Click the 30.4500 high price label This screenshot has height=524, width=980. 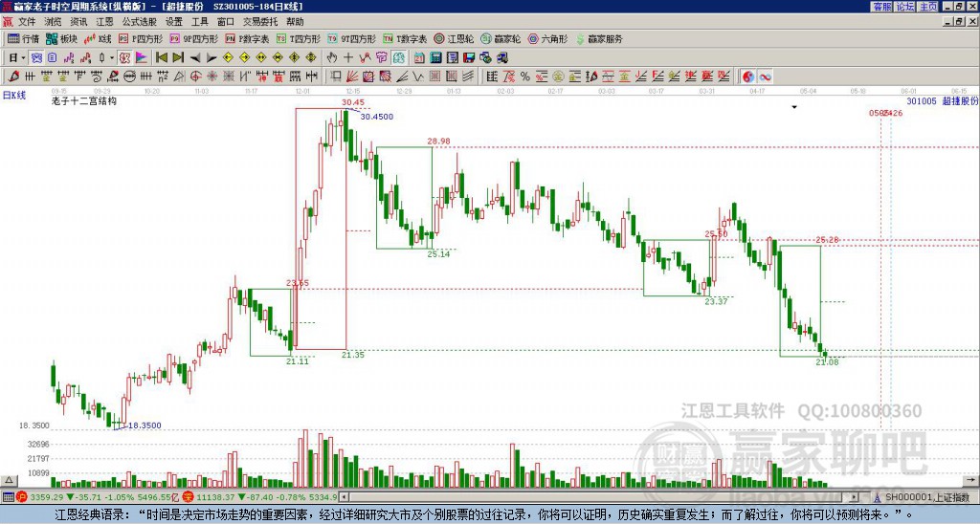point(377,117)
